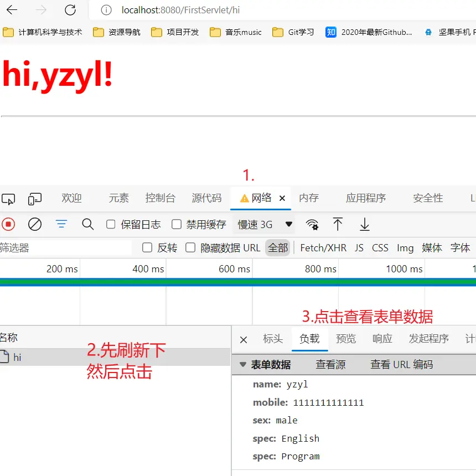Switch to the 控制台 tab
Screen dimensions: 476x476
pyautogui.click(x=160, y=198)
